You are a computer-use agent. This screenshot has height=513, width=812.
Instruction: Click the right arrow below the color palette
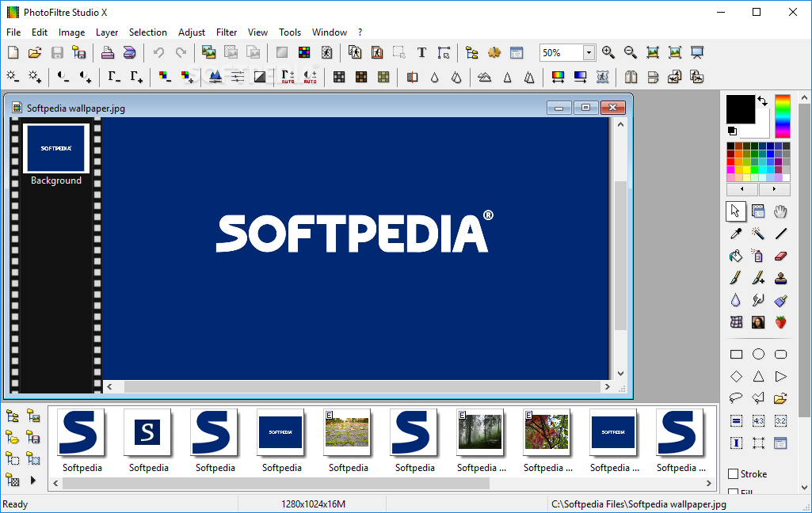775,188
